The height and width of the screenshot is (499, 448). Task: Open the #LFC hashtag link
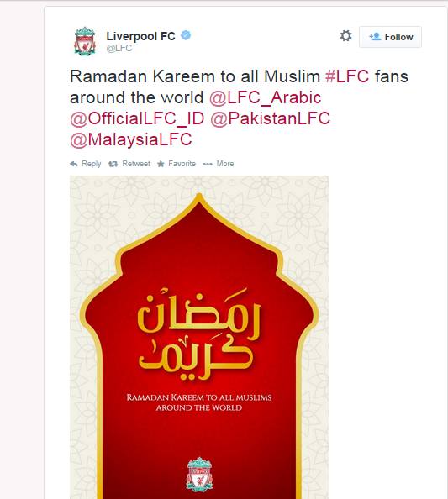pyautogui.click(x=347, y=76)
